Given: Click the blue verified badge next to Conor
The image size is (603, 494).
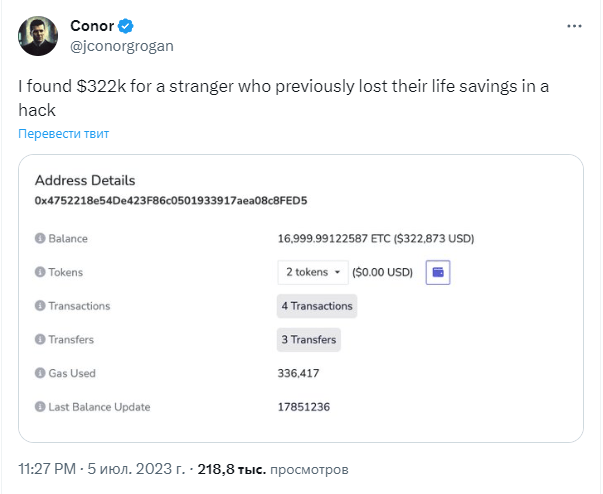Looking at the screenshot, I should (125, 26).
